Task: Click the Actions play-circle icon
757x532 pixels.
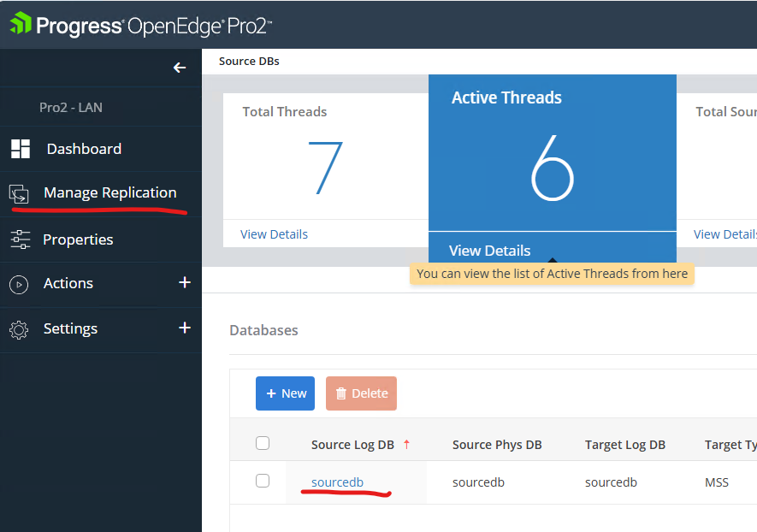Action: (20, 283)
